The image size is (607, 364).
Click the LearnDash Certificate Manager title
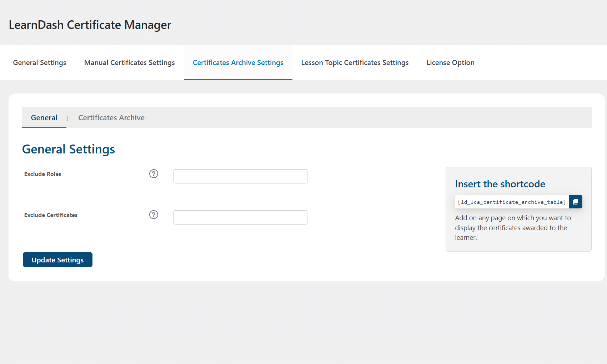coord(90,25)
